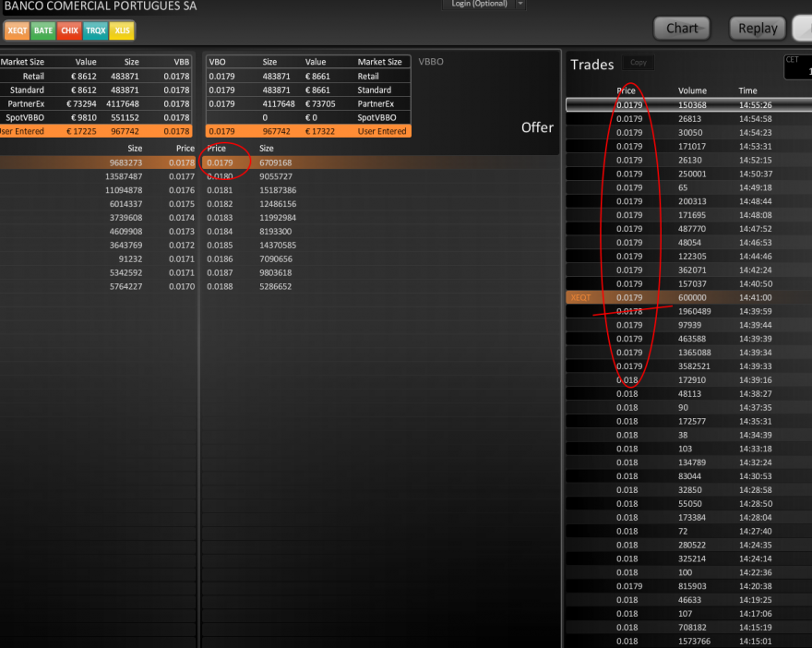Select the Retail row in VBB table
The image size is (812, 648).
[x=96, y=76]
